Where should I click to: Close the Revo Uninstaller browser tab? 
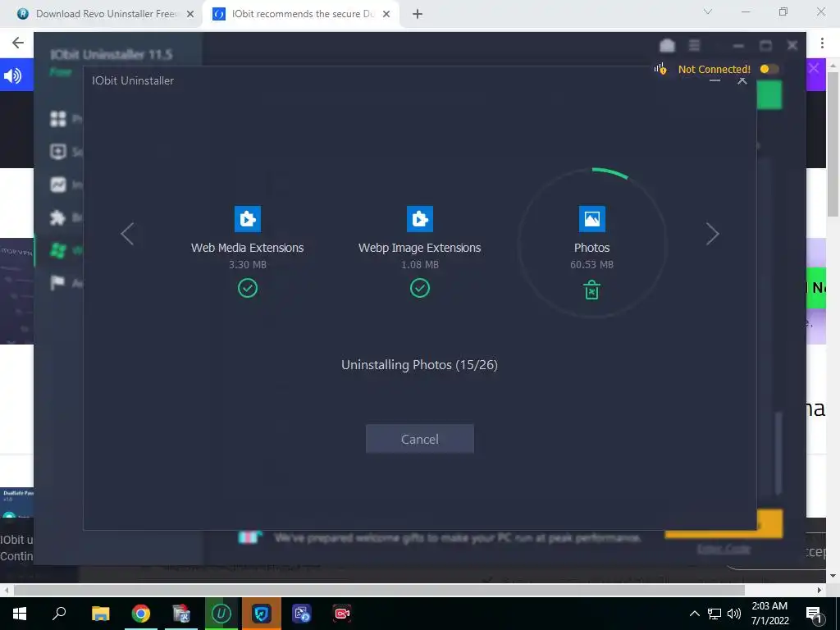[189, 14]
